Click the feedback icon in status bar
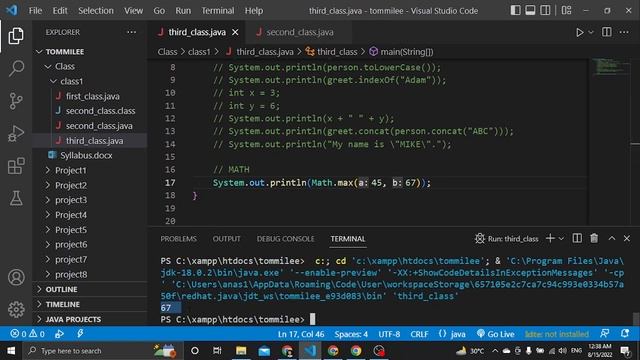This screenshot has width=640, height=360. click(604, 334)
